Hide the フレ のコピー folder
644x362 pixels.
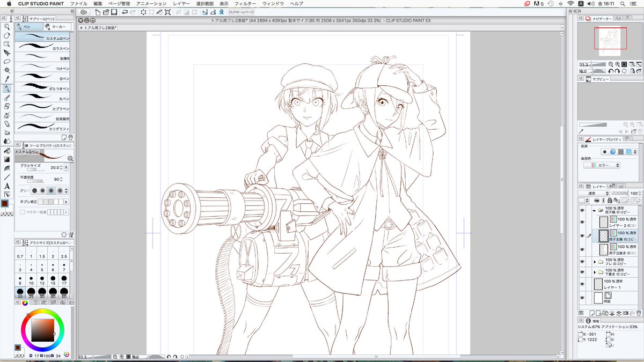(x=582, y=262)
